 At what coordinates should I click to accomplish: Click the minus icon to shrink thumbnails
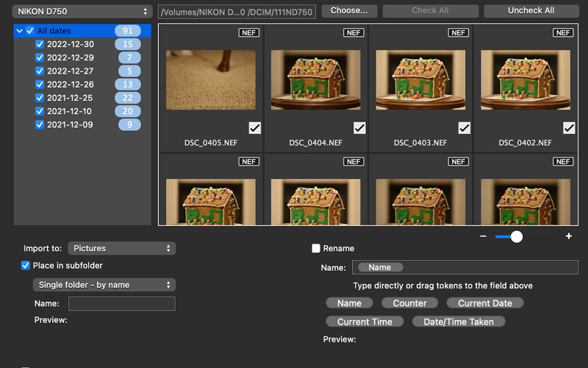tap(483, 236)
